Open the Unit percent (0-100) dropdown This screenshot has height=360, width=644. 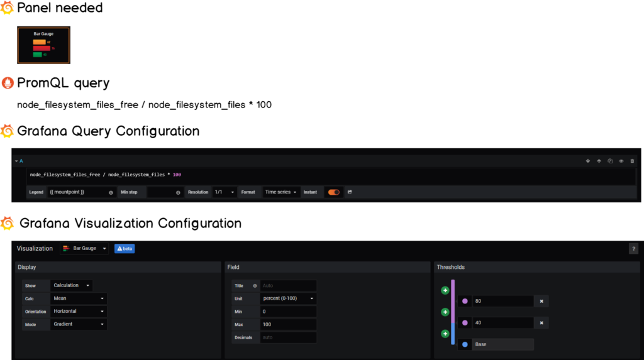pos(288,298)
